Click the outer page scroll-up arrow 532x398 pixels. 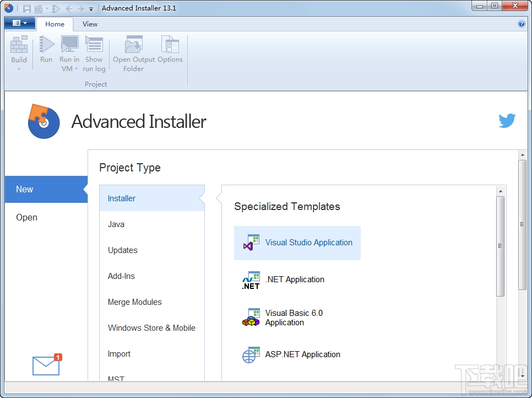click(x=523, y=155)
